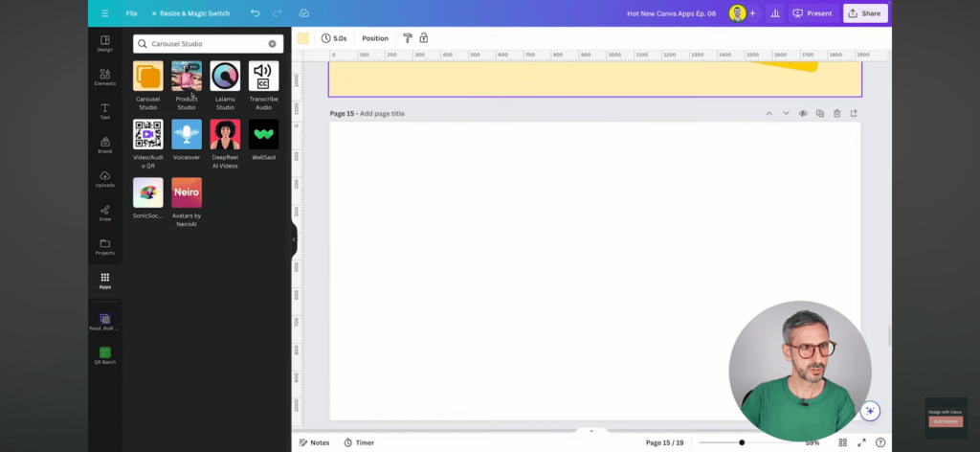The image size is (980, 452).
Task: Check cloud save status icon
Action: click(x=304, y=13)
